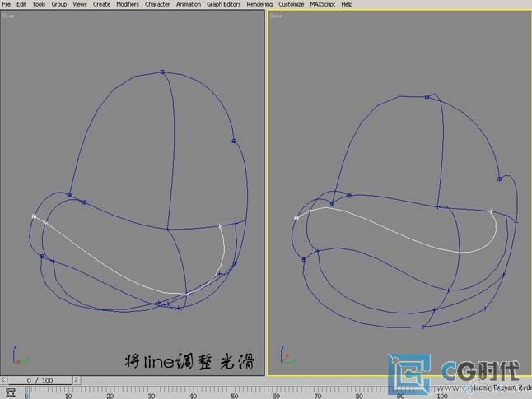Open the Edit menu
This screenshot has width=532, height=399.
pyautogui.click(x=21, y=4)
